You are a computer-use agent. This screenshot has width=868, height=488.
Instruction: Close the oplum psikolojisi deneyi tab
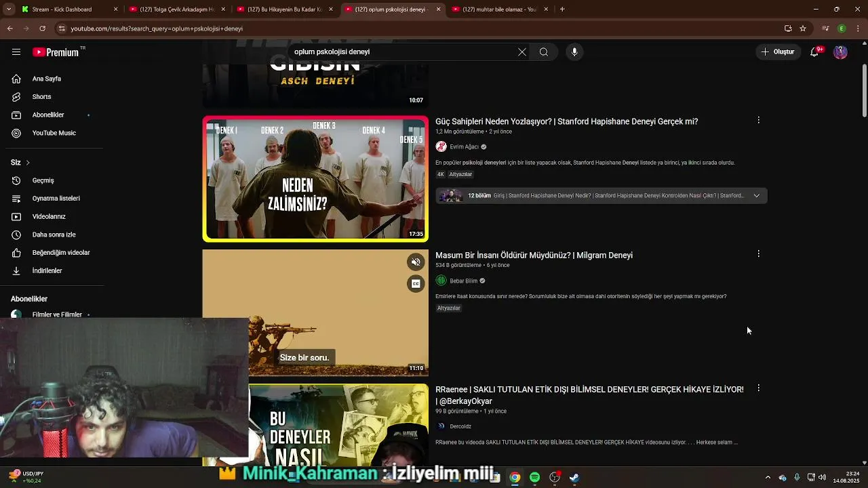coord(439,9)
